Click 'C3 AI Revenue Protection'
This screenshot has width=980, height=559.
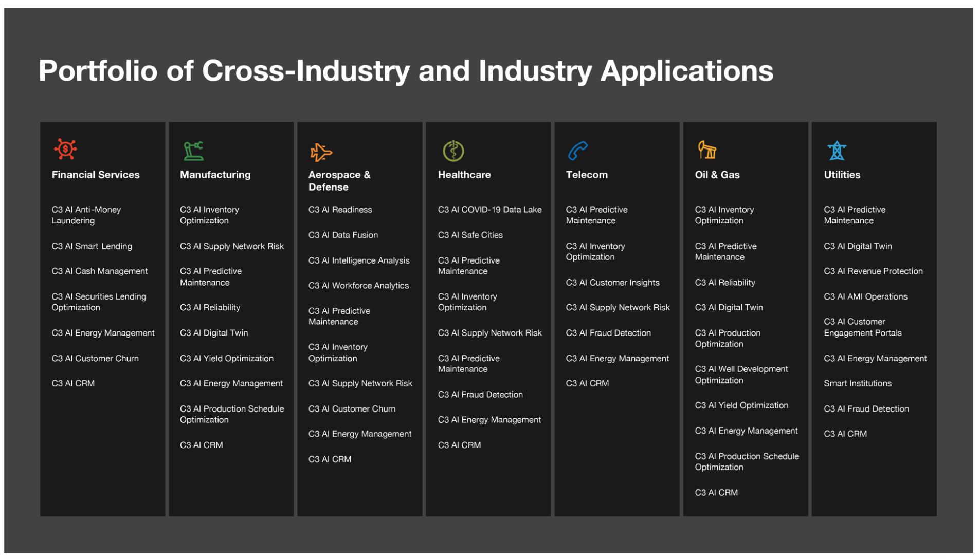coord(873,271)
